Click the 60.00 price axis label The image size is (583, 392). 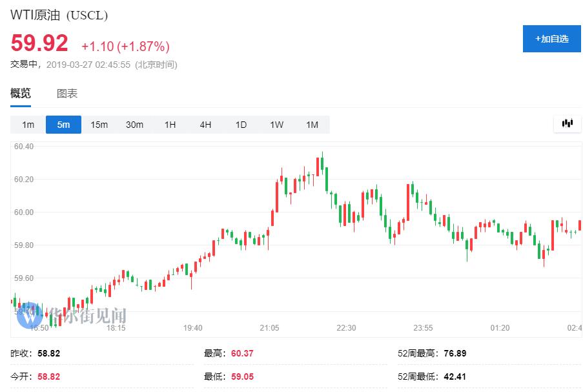pyautogui.click(x=23, y=212)
